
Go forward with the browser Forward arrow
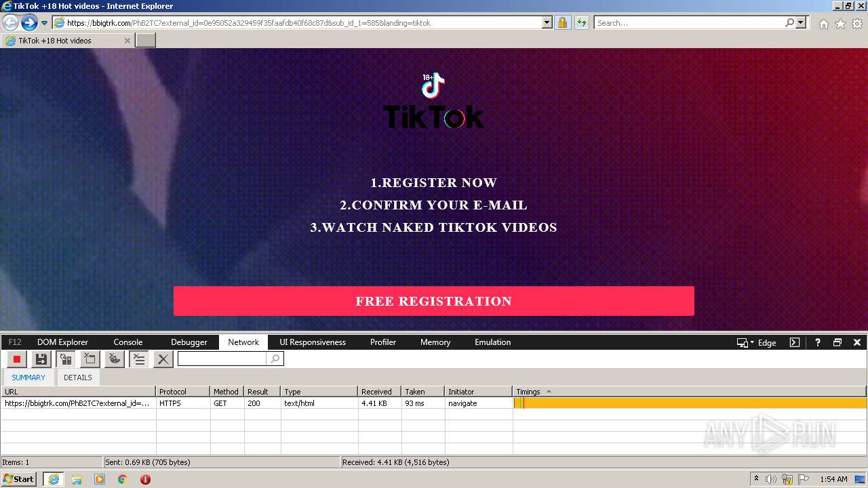pos(29,22)
